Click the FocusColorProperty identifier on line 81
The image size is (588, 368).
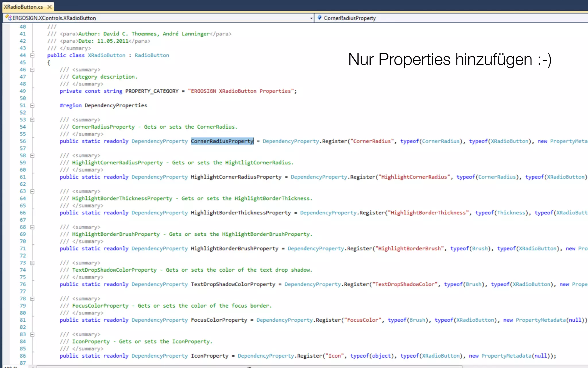(x=219, y=320)
